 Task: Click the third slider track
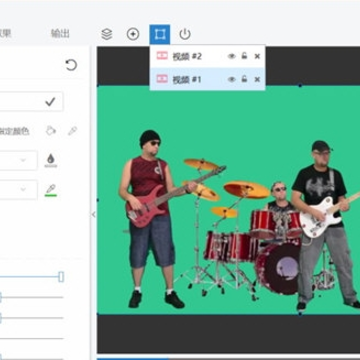click(32, 318)
